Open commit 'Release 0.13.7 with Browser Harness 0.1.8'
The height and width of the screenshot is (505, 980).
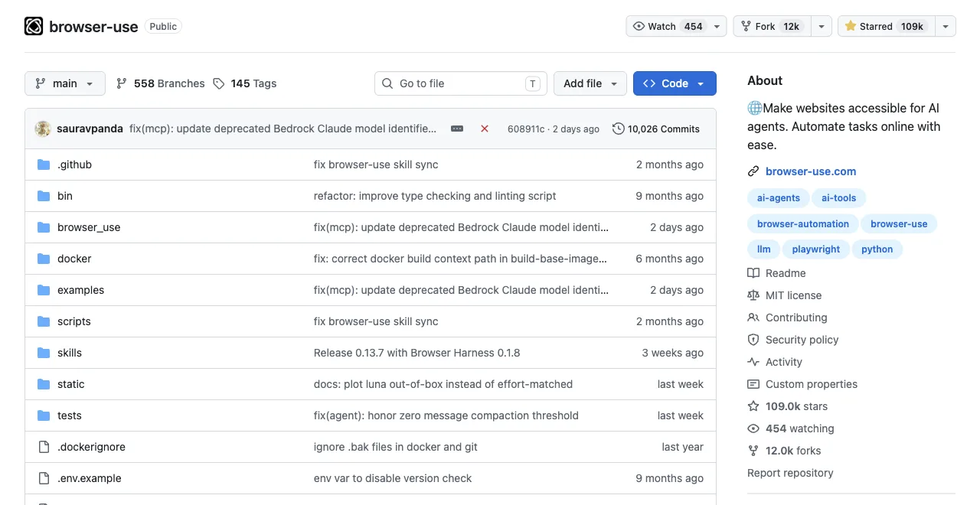pyautogui.click(x=416, y=353)
